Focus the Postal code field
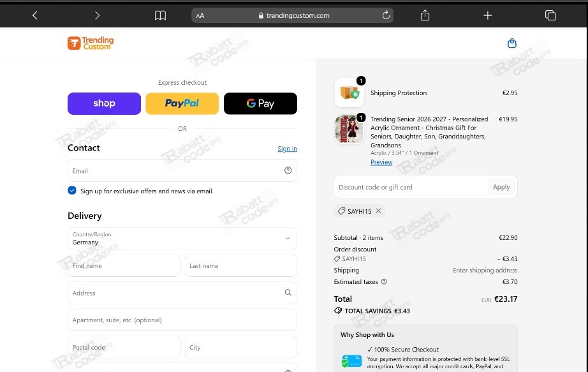The image size is (588, 372). [x=124, y=347]
